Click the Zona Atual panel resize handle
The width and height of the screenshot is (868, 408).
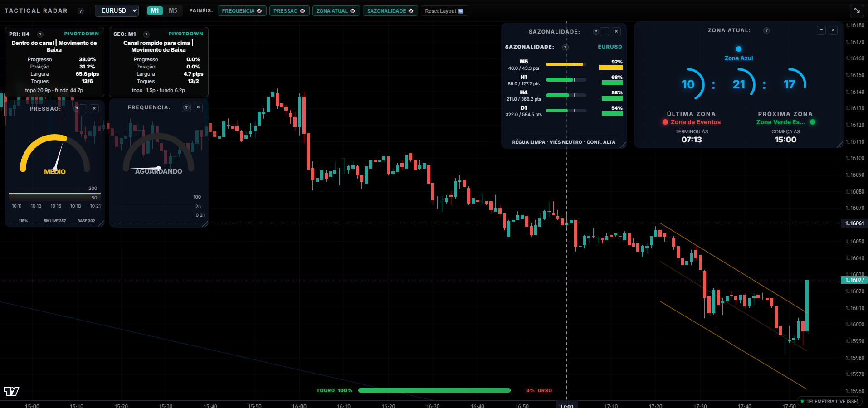(839, 145)
